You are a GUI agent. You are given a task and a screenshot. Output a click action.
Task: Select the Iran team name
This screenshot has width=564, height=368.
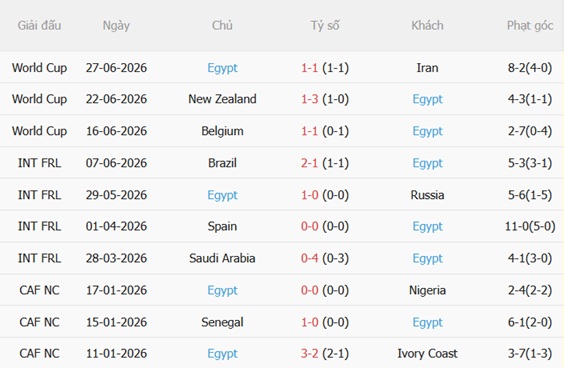[427, 68]
